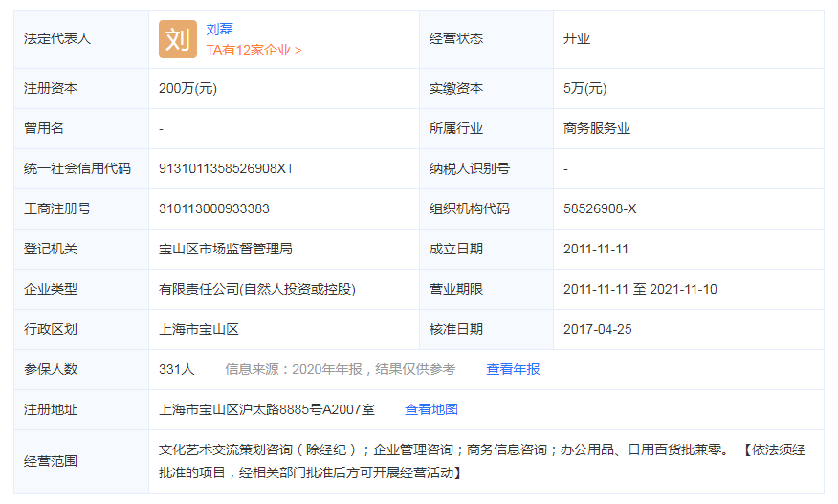Click paid-in capital value 5万(元)
Image resolution: width=838 pixels, height=504 pixels.
tap(585, 88)
